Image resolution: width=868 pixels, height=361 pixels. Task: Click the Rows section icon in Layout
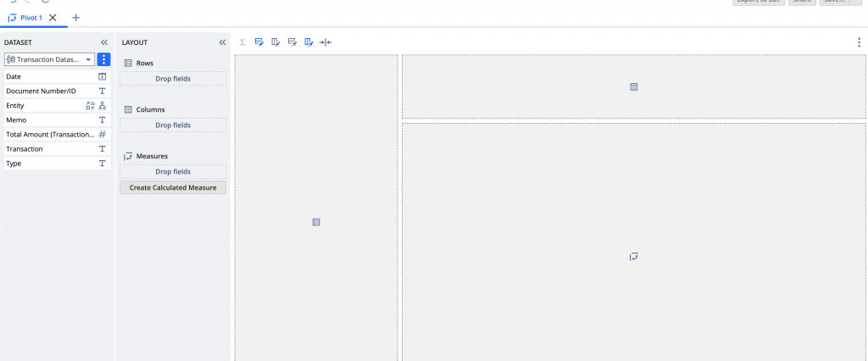(x=128, y=63)
